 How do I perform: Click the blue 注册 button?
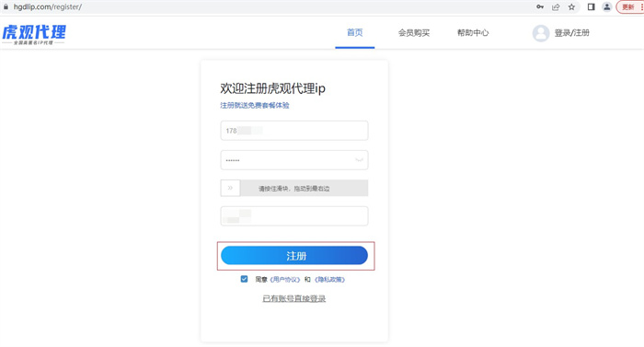294,256
